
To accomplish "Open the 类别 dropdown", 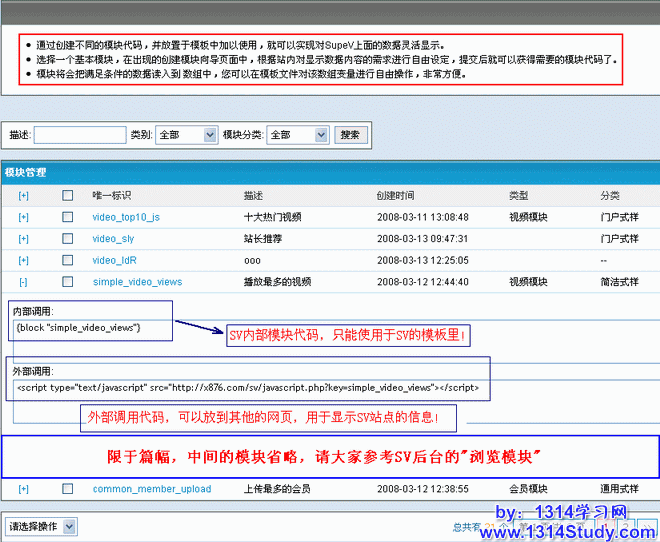I will [187, 134].
